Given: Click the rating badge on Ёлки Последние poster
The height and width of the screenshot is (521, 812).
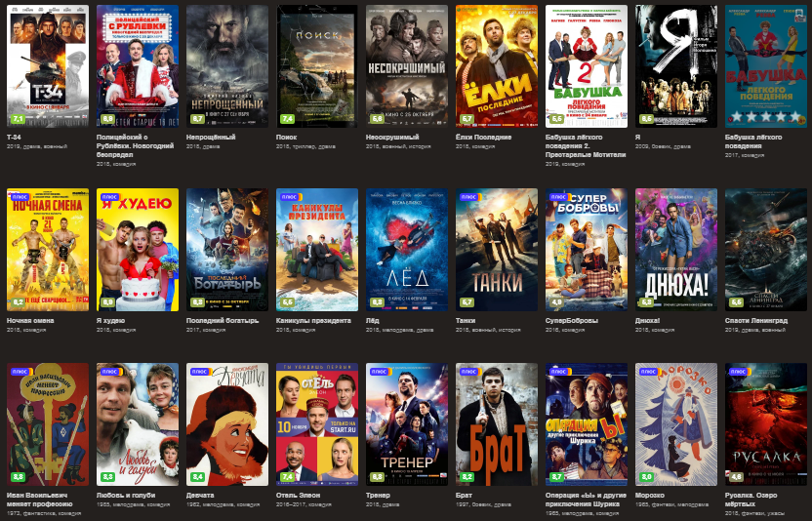Looking at the screenshot, I should [x=467, y=119].
